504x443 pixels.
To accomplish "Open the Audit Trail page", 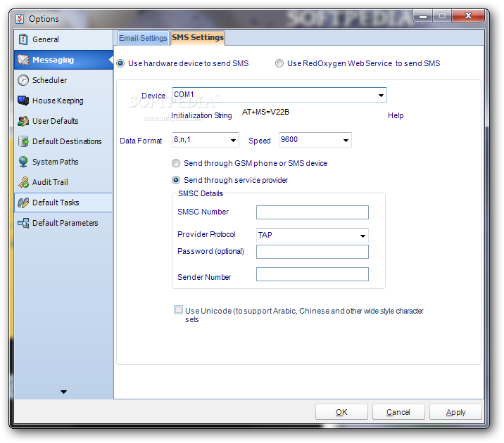I will (x=63, y=182).
